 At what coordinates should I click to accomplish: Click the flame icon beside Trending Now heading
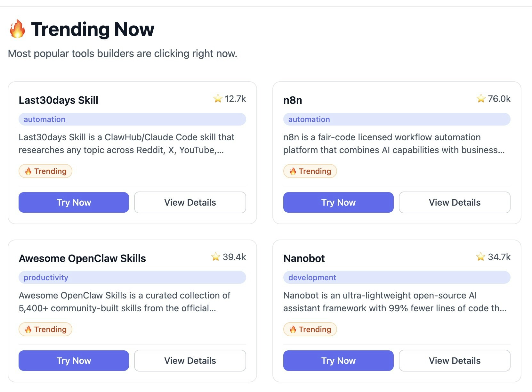tap(17, 29)
